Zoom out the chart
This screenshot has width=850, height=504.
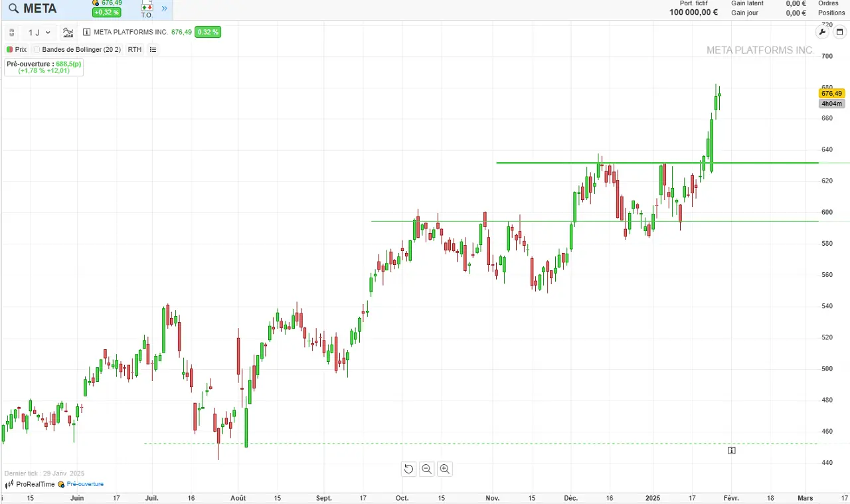(427, 469)
